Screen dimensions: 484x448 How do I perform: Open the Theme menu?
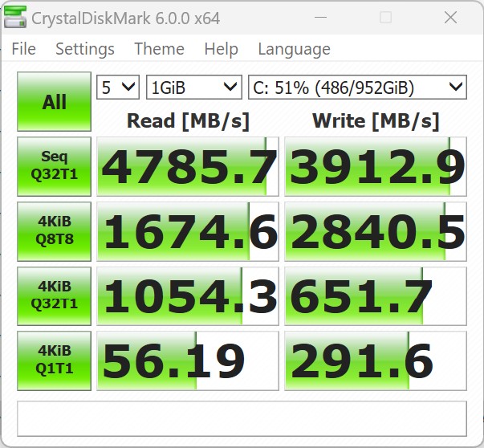pos(159,49)
